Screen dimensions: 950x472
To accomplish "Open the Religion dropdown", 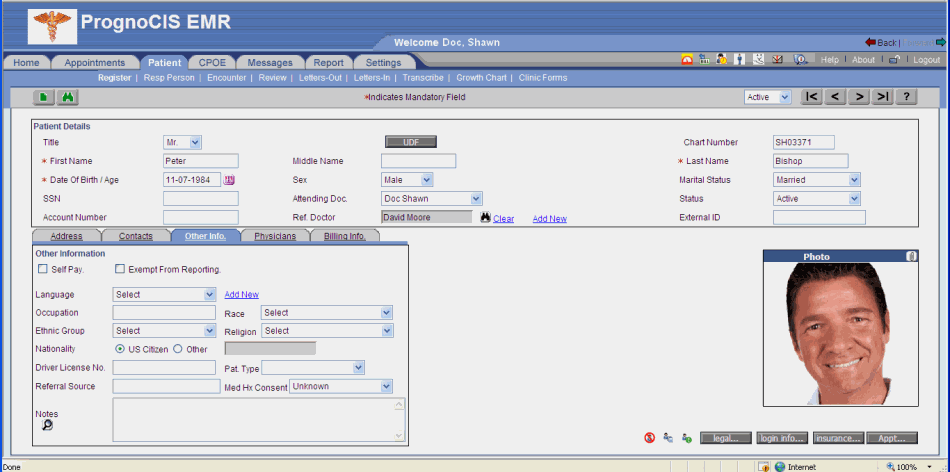I will pos(327,331).
